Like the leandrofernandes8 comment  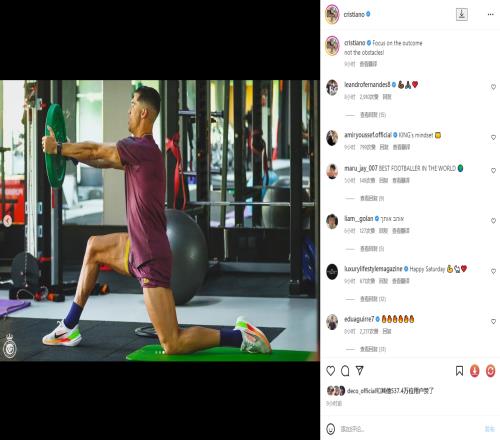coord(493,87)
